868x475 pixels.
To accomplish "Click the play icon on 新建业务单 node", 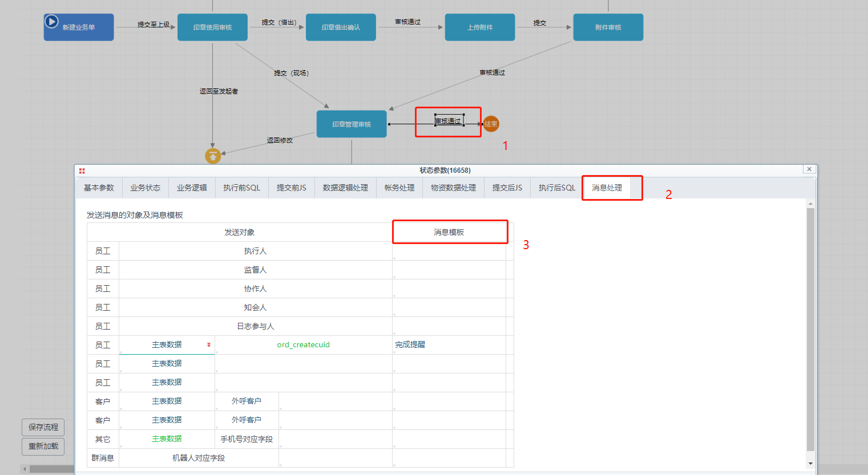I will [51, 22].
